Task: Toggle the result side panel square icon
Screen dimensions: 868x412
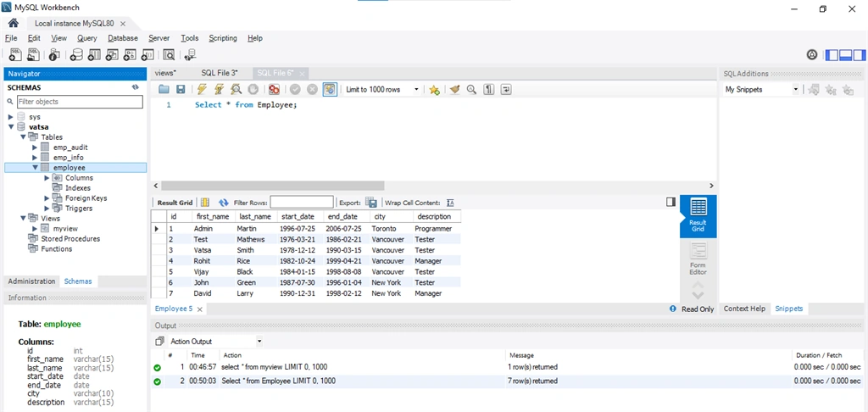Action: pos(671,202)
